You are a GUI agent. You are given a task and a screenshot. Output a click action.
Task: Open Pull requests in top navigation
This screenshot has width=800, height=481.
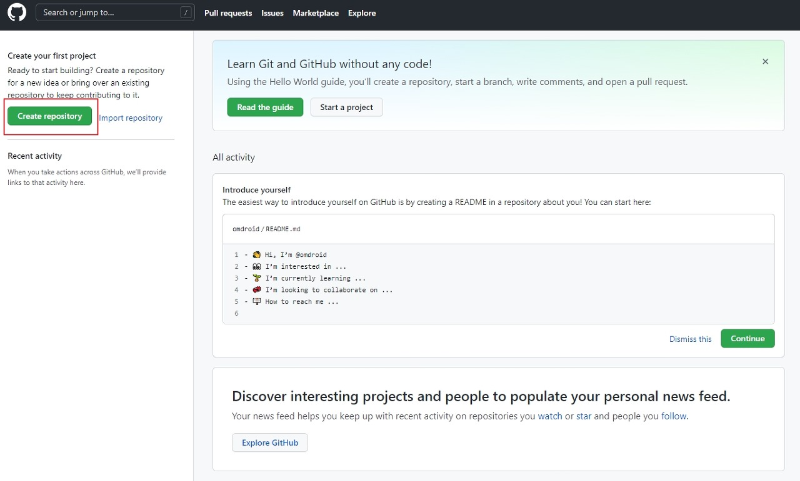click(x=228, y=13)
